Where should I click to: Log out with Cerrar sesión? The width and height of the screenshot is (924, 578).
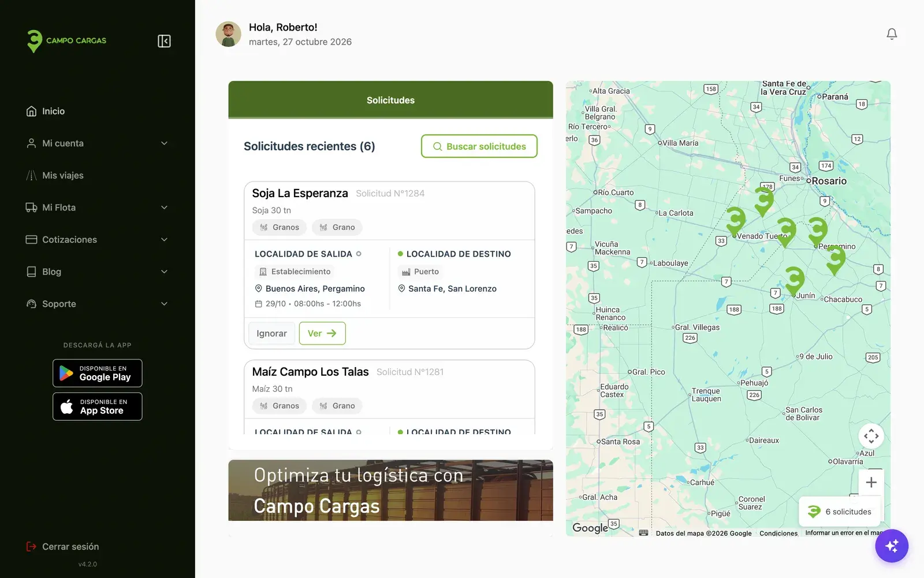point(62,546)
